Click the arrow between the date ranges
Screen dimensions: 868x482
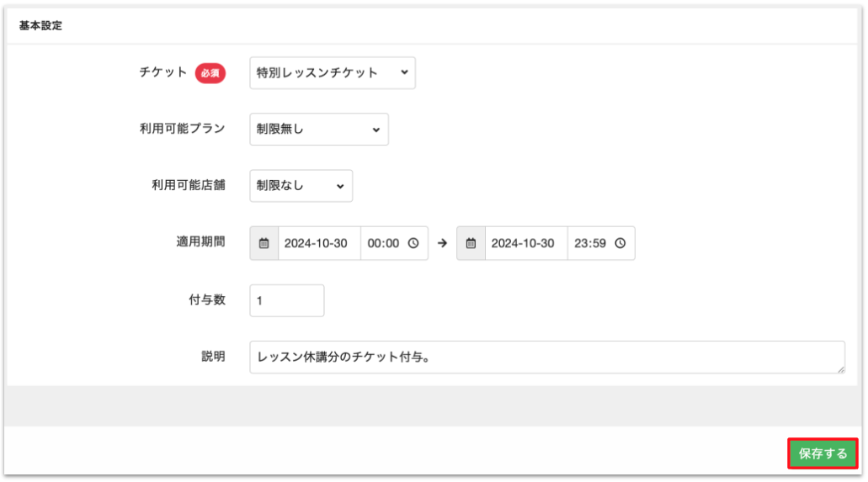click(442, 243)
